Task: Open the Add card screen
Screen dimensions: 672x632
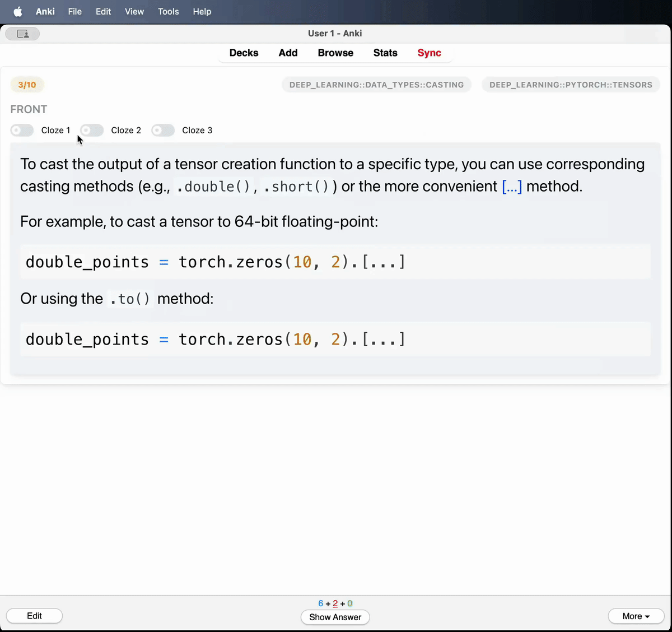Action: coord(288,53)
